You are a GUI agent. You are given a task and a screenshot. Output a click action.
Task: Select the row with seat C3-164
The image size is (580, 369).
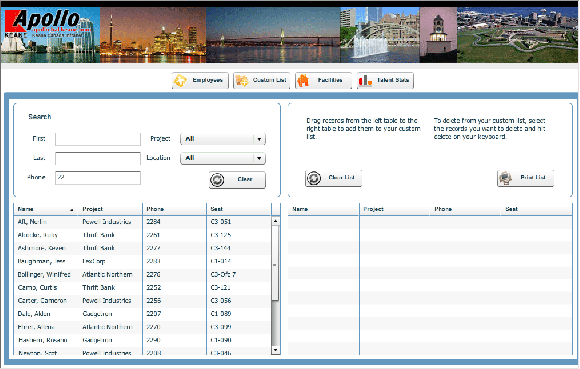pyautogui.click(x=142, y=248)
